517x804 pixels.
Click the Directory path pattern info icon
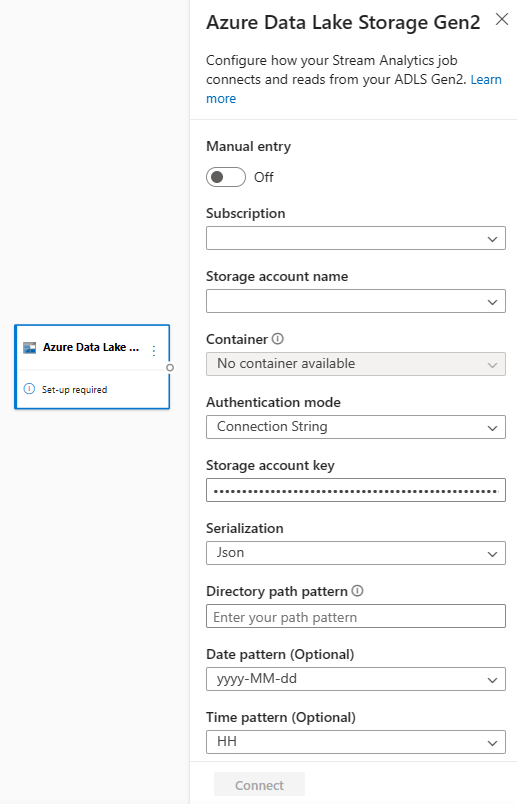[357, 591]
